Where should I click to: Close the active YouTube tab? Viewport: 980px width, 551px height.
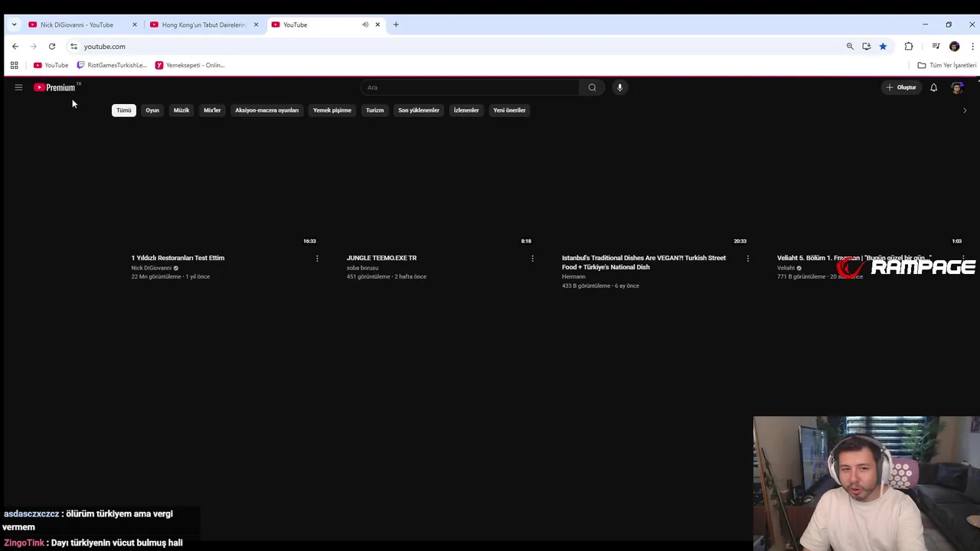[x=377, y=24]
